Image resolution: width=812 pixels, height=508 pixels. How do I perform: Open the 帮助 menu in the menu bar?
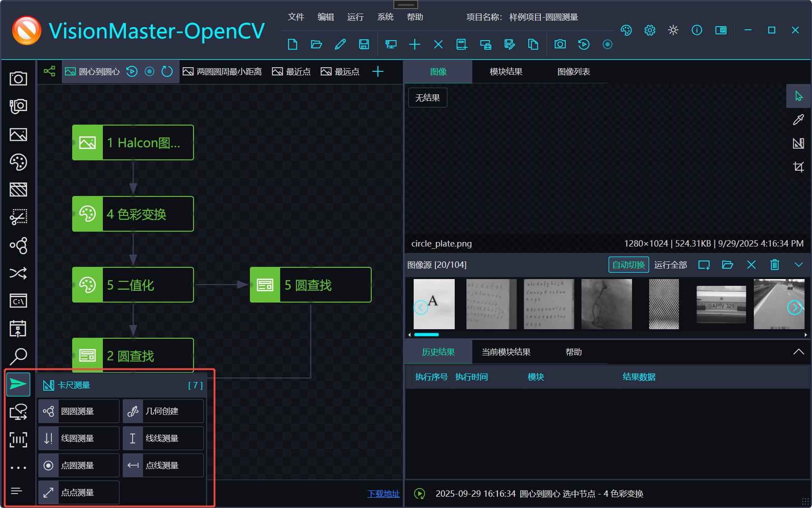point(415,17)
